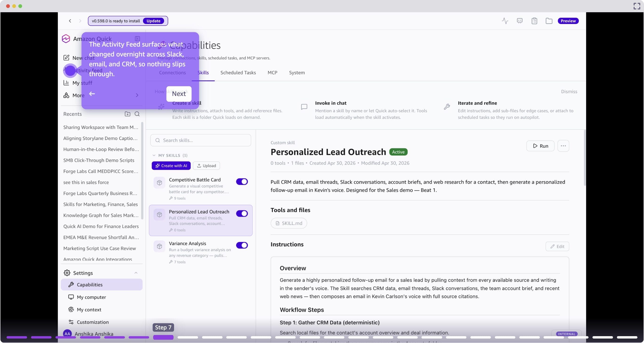Toggle off Variance Analysis skill
The height and width of the screenshot is (343, 644).
(x=242, y=245)
